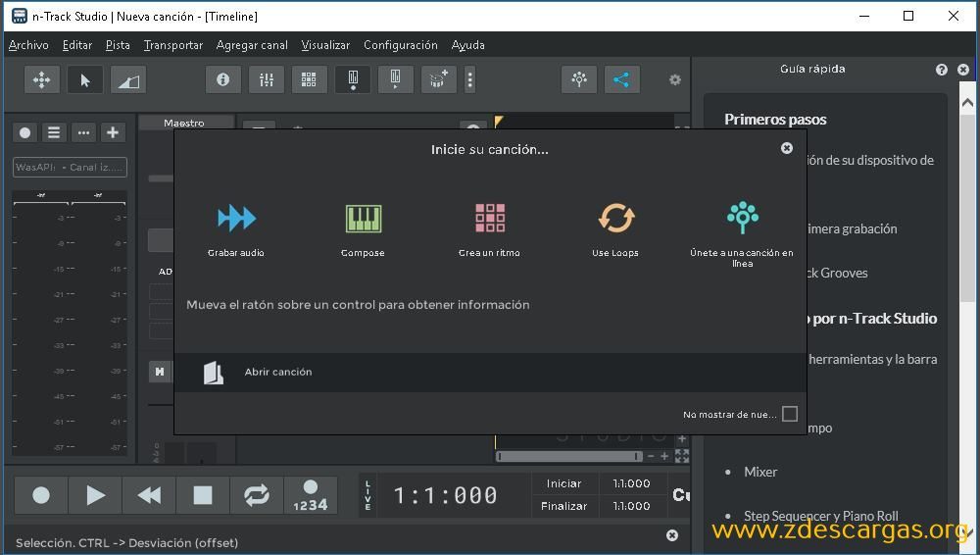Click the Iniciar value 1:1:000
The height and width of the screenshot is (555, 980).
click(631, 483)
